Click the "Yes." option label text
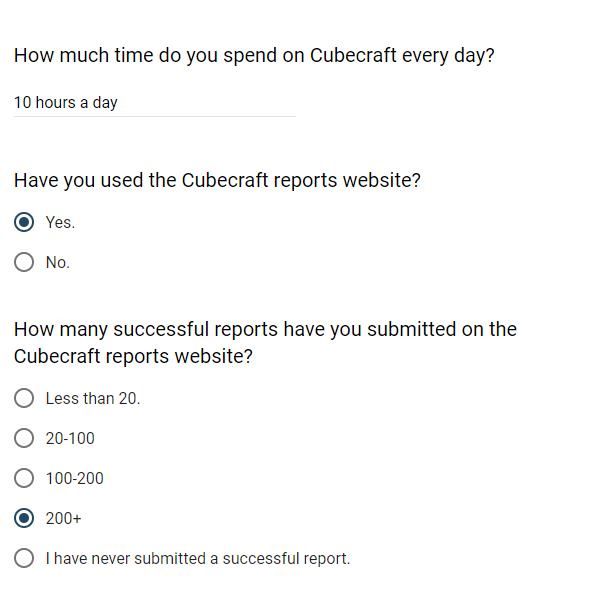This screenshot has width=599, height=602. coord(60,222)
